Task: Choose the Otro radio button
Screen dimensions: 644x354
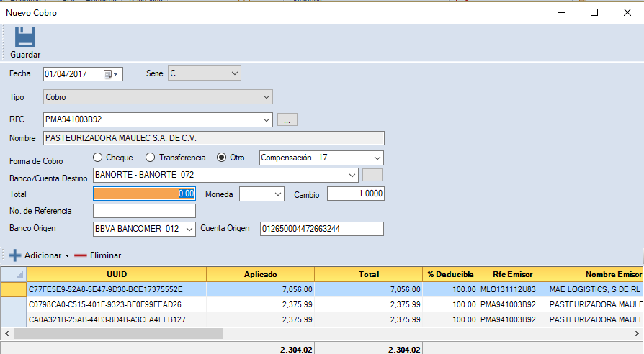Action: pyautogui.click(x=222, y=158)
